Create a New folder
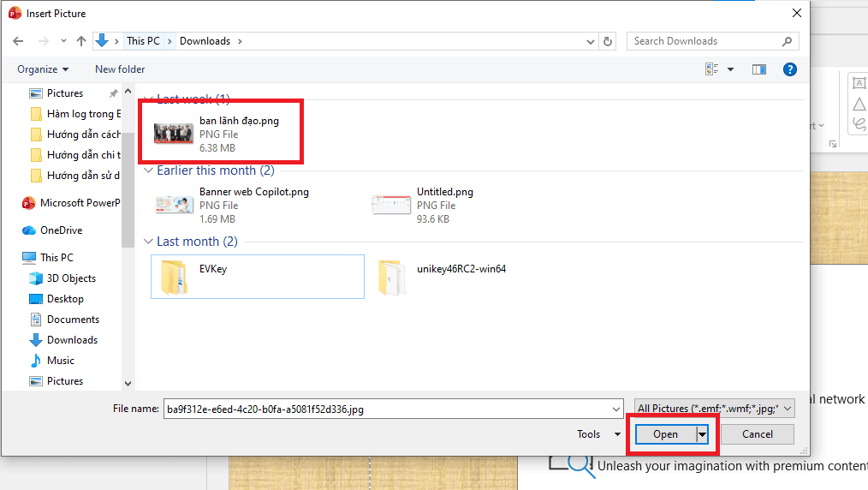The image size is (868, 490). pos(120,69)
